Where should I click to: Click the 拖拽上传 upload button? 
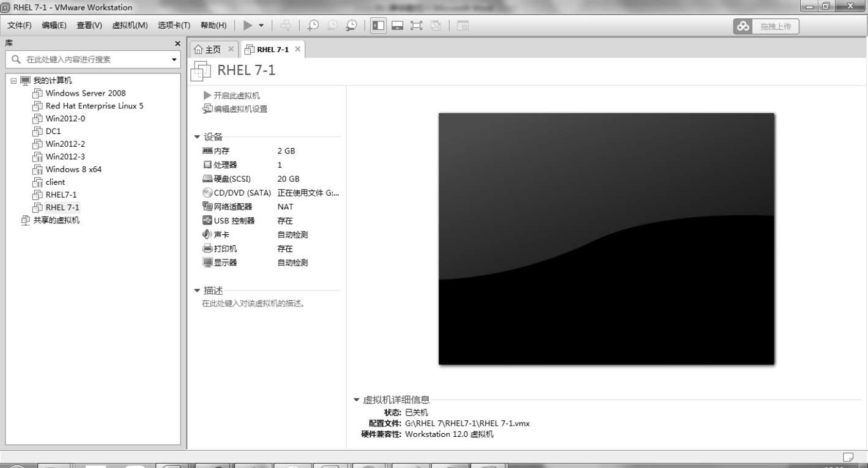point(774,26)
